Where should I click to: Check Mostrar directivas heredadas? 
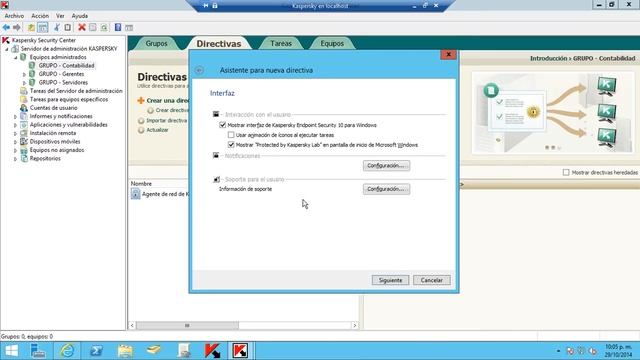[x=566, y=172]
